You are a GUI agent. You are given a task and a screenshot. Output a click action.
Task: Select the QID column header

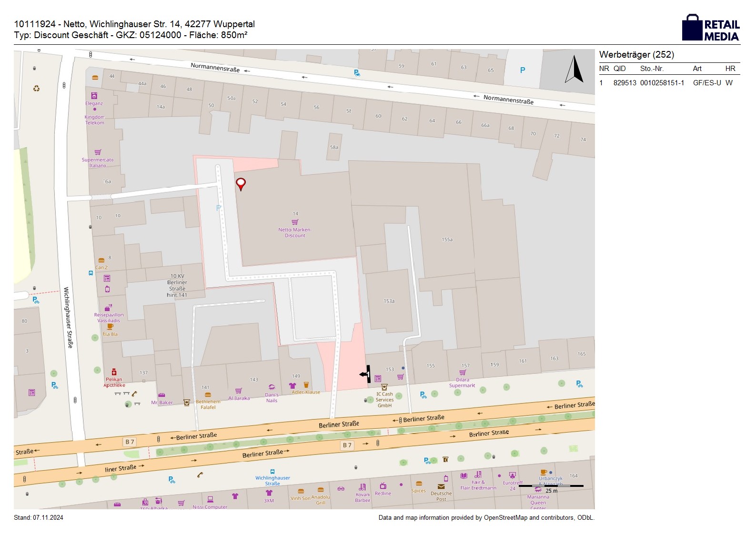(619, 69)
